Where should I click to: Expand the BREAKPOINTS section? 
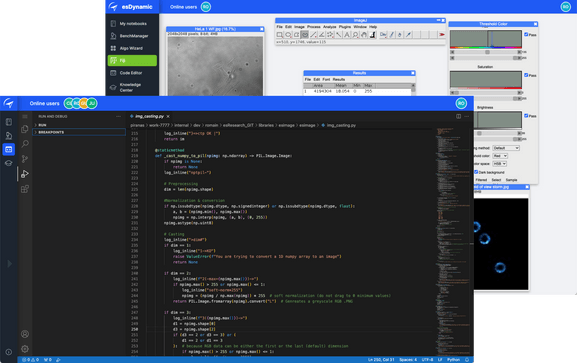[79, 132]
